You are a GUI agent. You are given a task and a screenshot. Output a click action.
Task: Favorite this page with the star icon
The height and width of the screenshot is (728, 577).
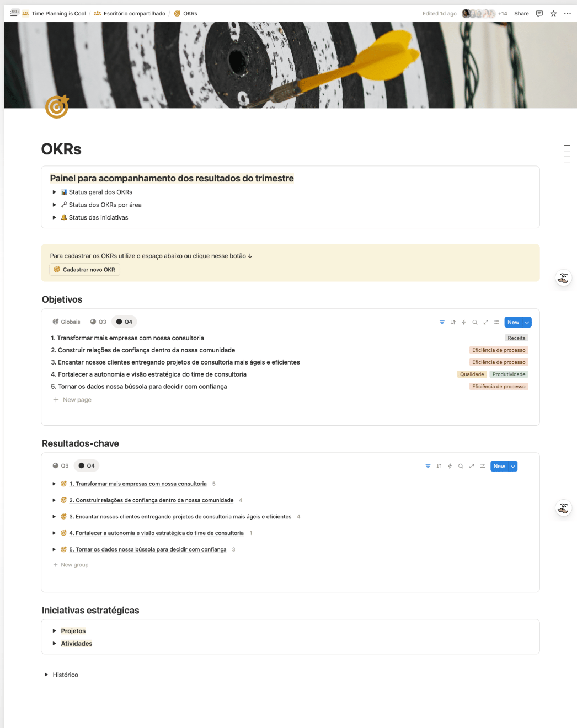pos(553,14)
